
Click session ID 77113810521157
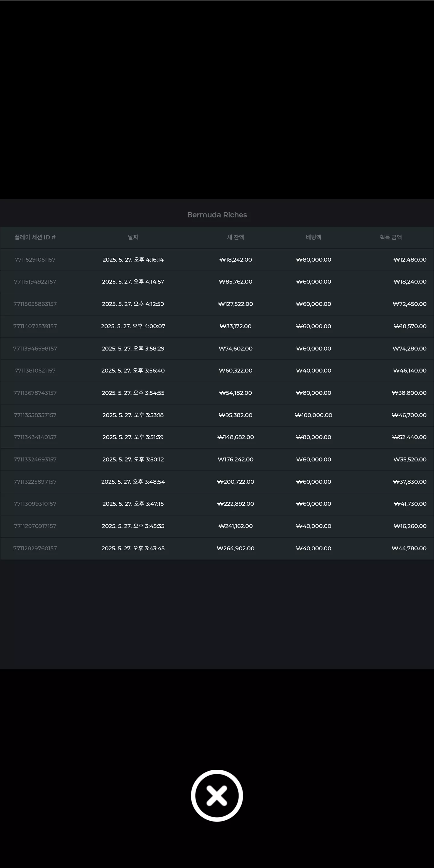(35, 371)
